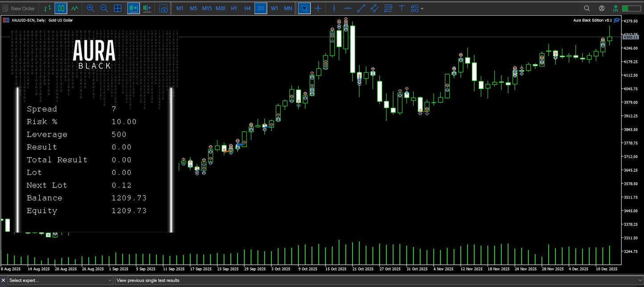Toggle chart auto-scroll button

click(133, 8)
